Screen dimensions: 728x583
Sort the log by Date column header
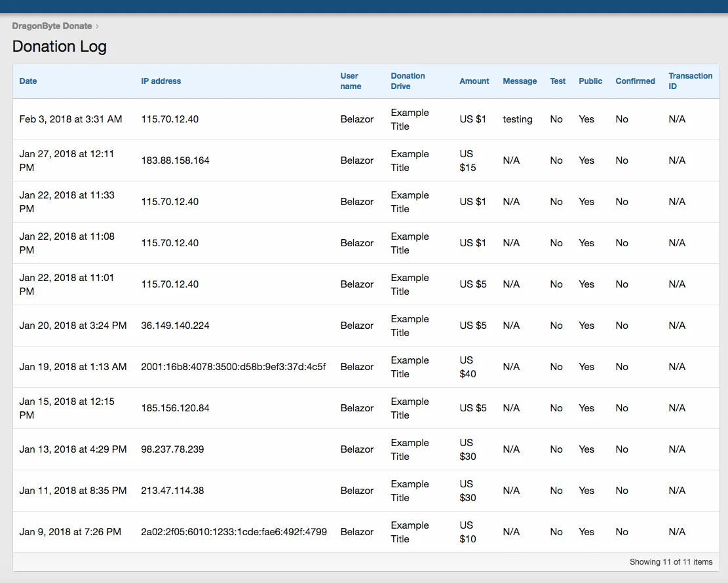pyautogui.click(x=28, y=81)
